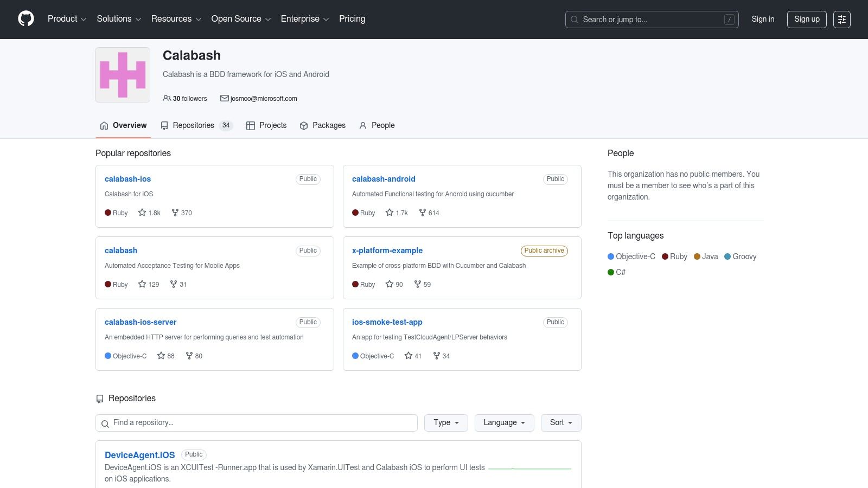The image size is (868, 488).
Task: Click star icon on ios-smoke-test-app card
Action: tap(409, 356)
